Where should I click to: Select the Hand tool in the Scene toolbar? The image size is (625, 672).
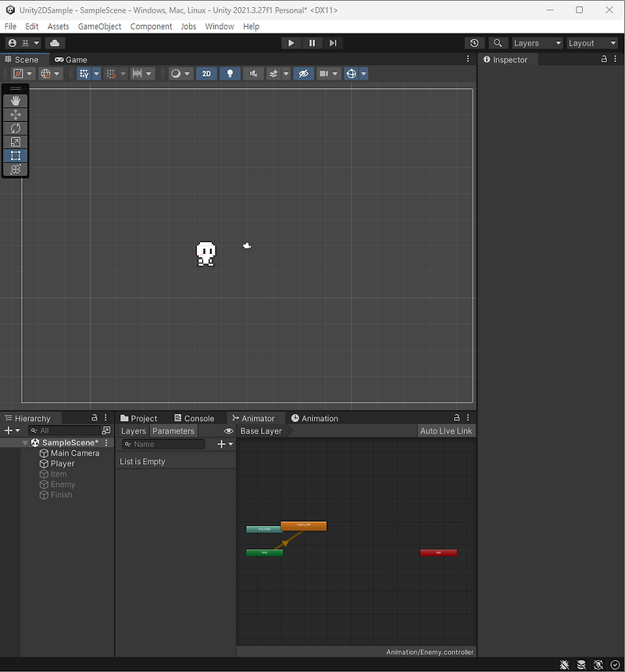[x=16, y=99]
